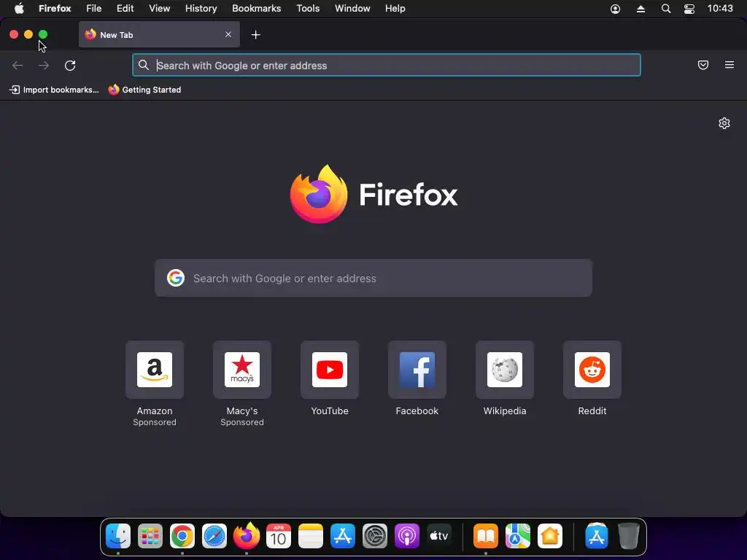Click the user account menu bar icon

[x=615, y=9]
